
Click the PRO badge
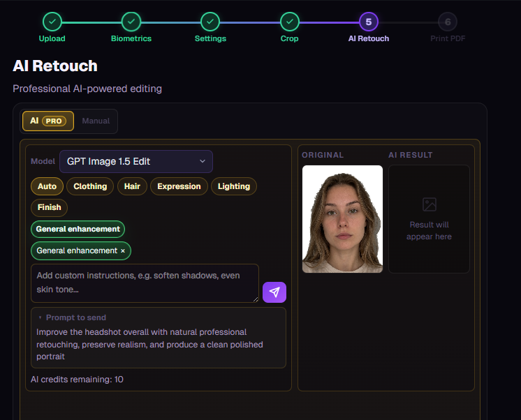pyautogui.click(x=54, y=121)
